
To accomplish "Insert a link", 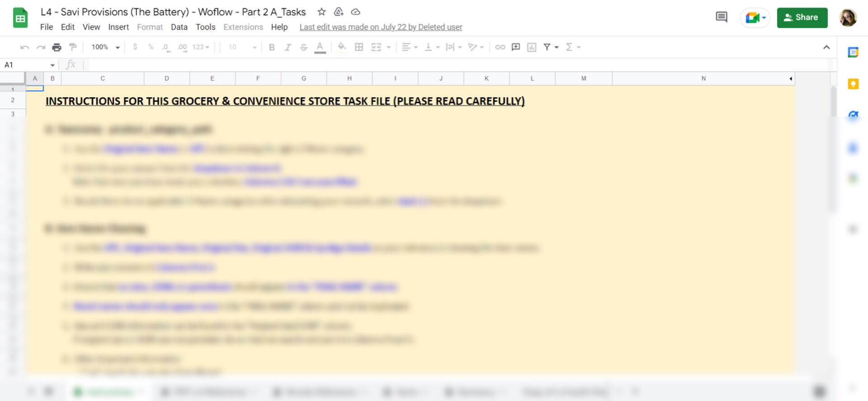I will [500, 47].
